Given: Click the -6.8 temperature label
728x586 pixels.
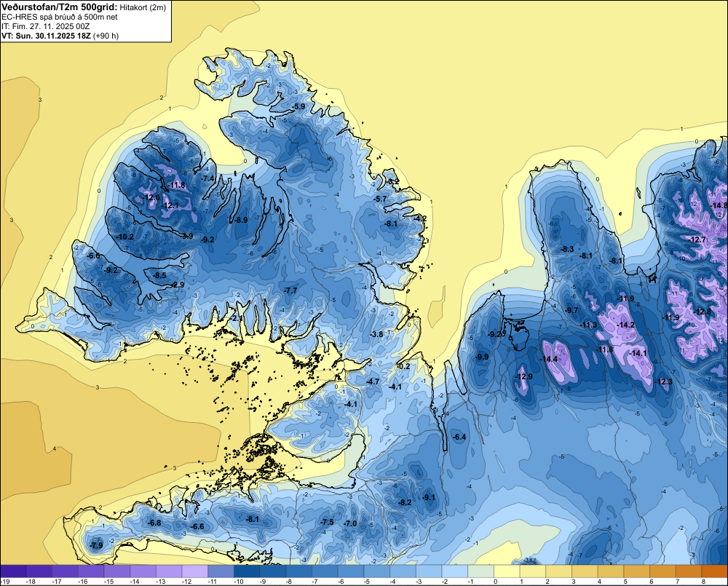Looking at the screenshot, I should click(x=154, y=523).
